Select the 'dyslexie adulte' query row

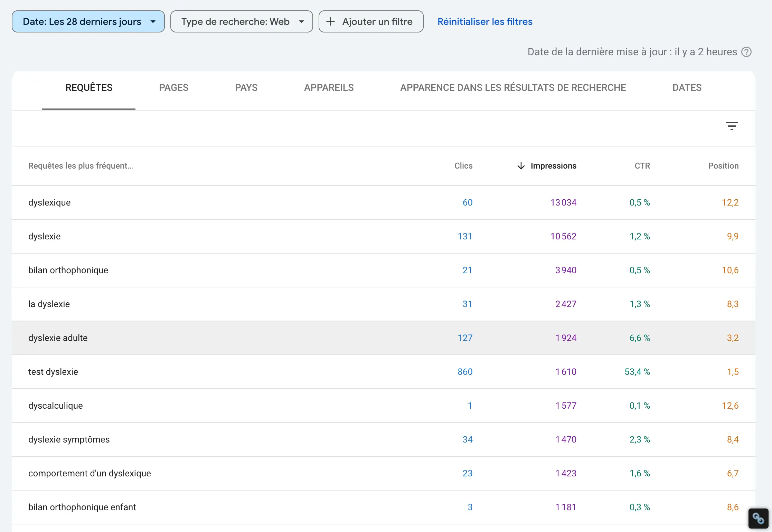point(58,338)
